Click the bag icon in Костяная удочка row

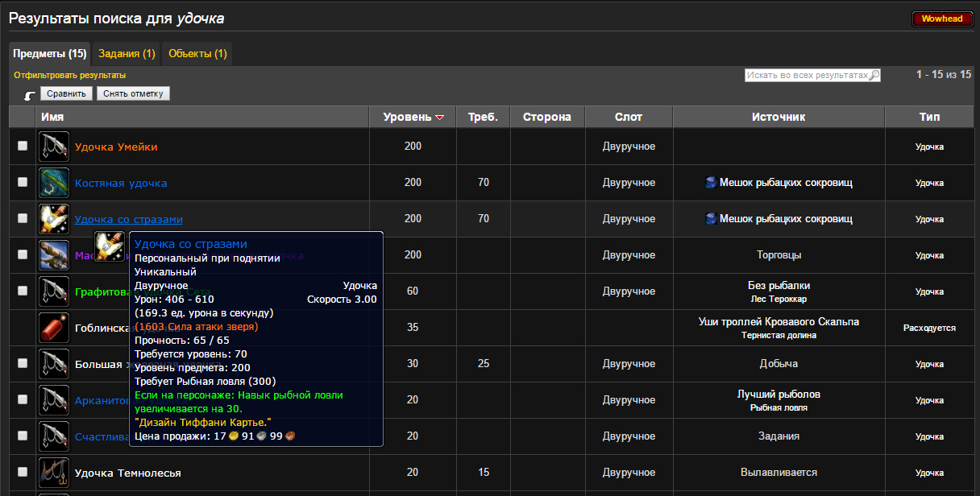(x=711, y=183)
